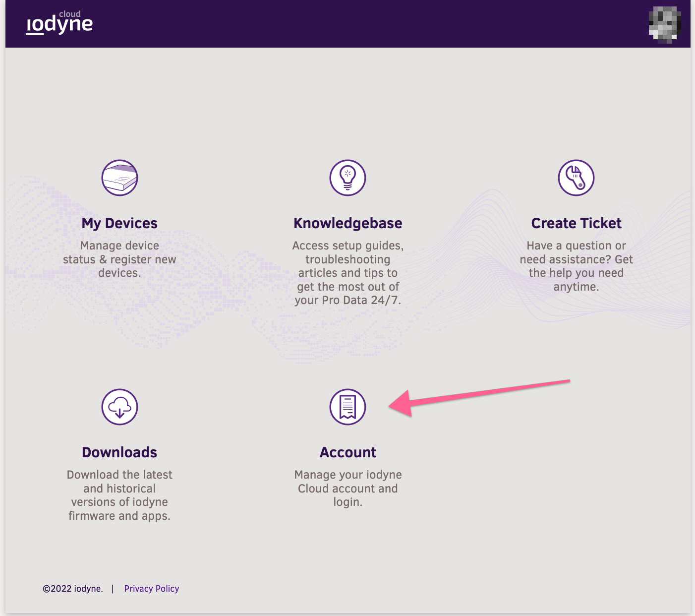Open the My Devices storage device icon

point(119,178)
